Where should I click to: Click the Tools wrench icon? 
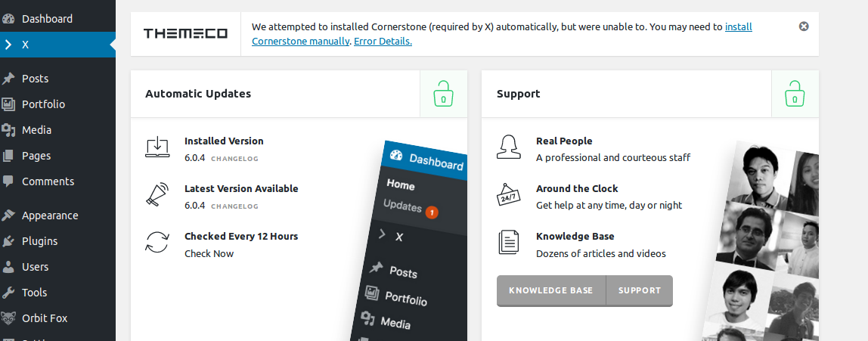[x=8, y=293]
